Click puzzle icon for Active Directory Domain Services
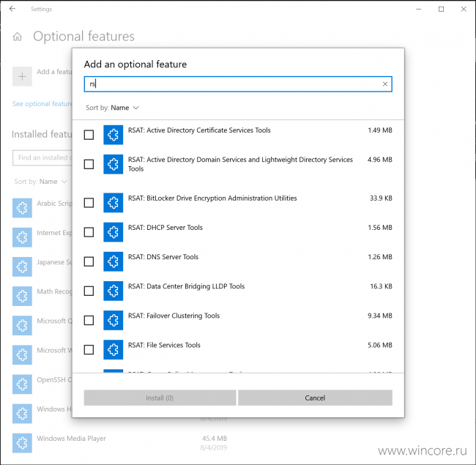476x465 pixels. (x=114, y=164)
